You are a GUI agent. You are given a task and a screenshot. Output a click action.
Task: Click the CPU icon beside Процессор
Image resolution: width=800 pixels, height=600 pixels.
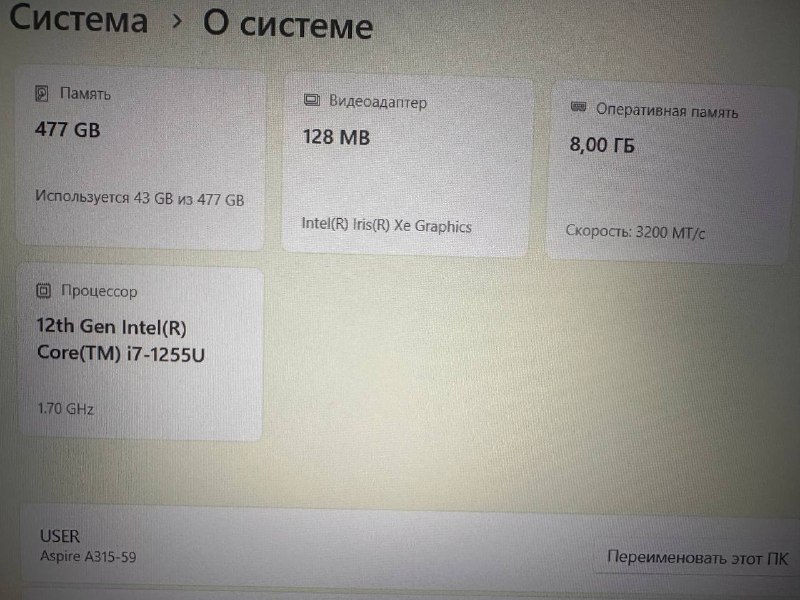[44, 291]
